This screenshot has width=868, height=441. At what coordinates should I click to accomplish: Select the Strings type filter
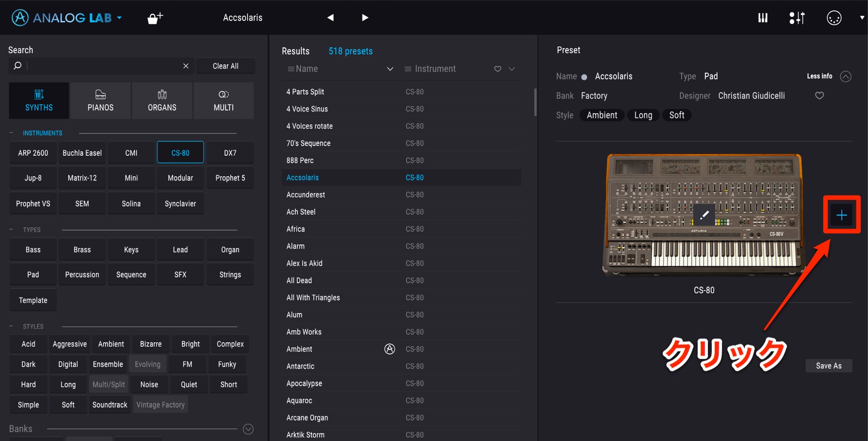[230, 275]
